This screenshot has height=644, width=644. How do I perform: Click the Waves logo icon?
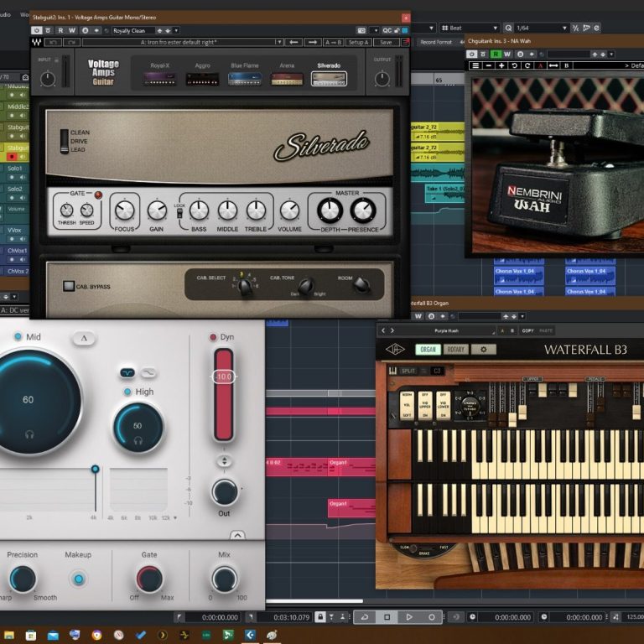(35, 42)
